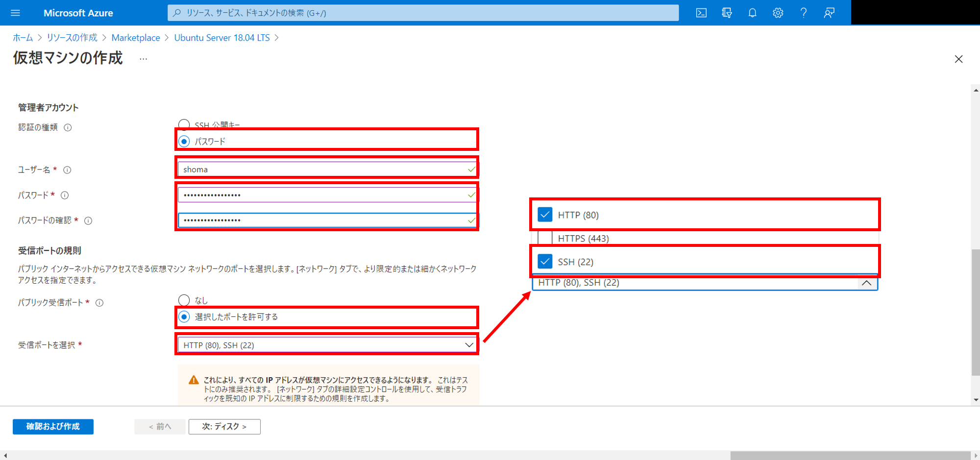This screenshot has width=980, height=460.
Task: Go to Ubuntu Server 18.04 LTS breadcrumb
Action: tap(222, 38)
